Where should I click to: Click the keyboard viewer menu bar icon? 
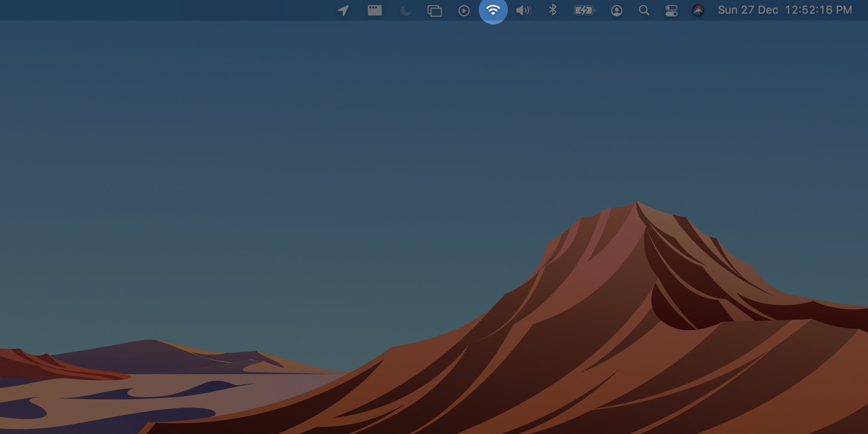tap(374, 10)
